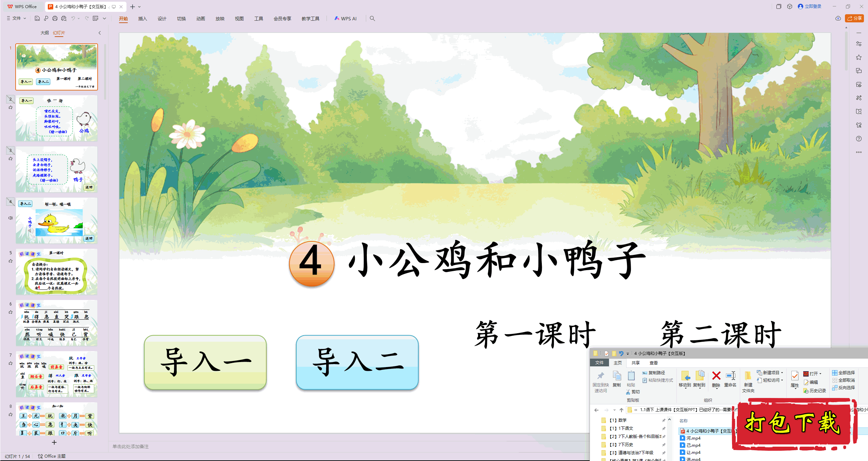This screenshot has height=461, width=868.
Task: Click the cube icon in title bar
Action: (790, 6)
